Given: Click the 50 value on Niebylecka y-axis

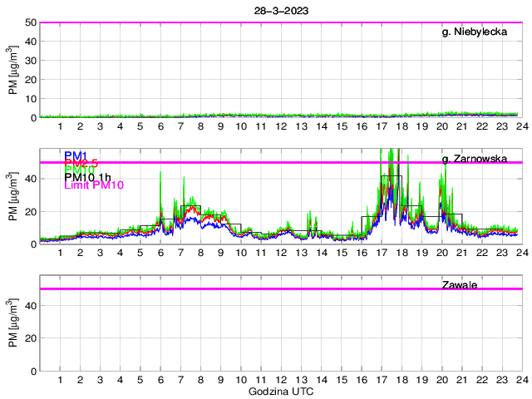Looking at the screenshot, I should (x=30, y=22).
